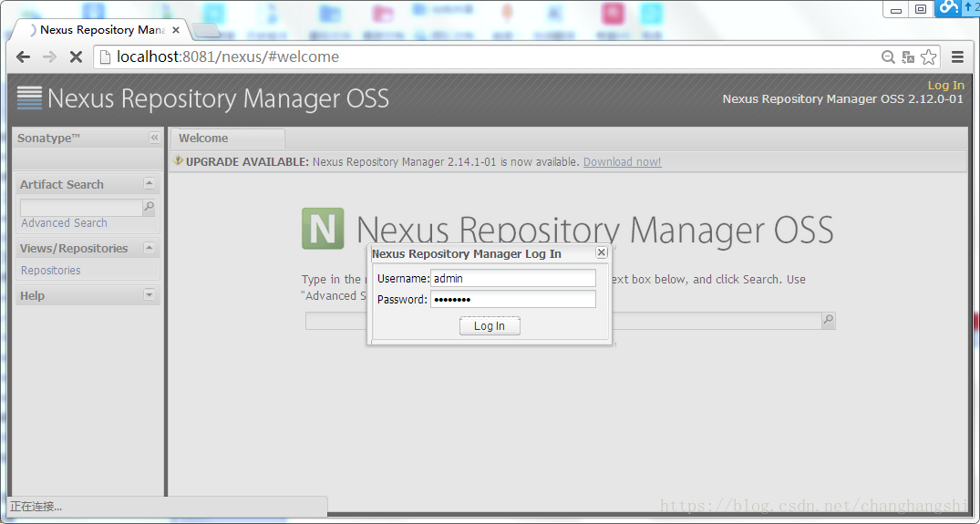Click the cloud icon at top right corner
980x524 pixels.
(x=949, y=7)
